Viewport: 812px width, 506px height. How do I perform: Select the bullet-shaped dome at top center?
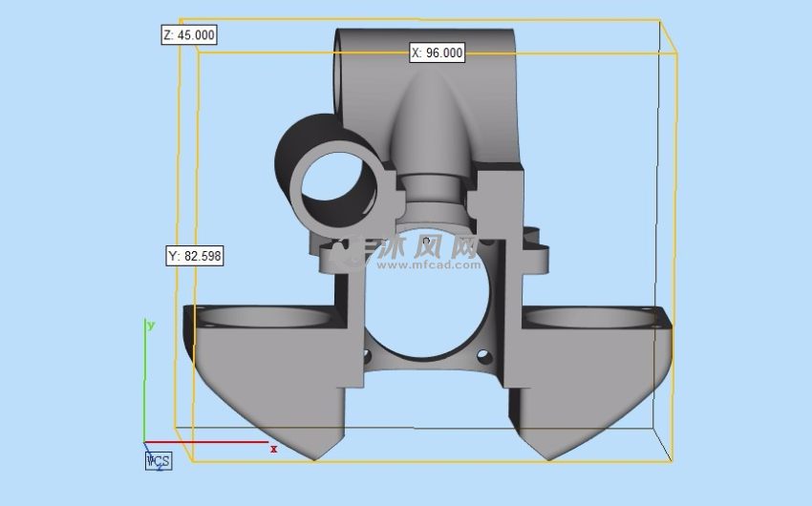[x=432, y=124]
